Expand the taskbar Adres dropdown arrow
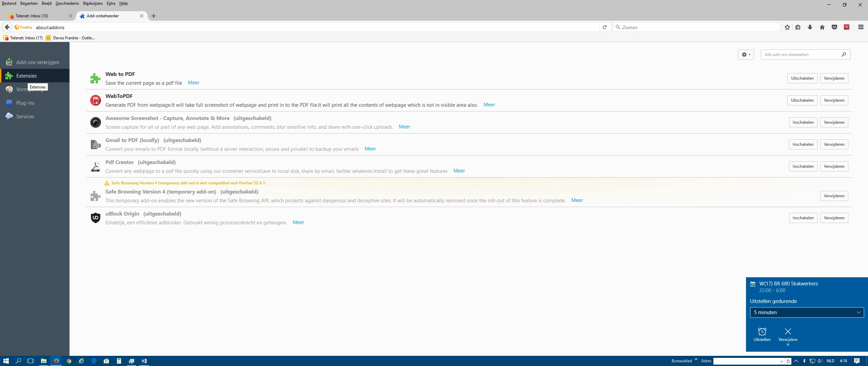 782,361
